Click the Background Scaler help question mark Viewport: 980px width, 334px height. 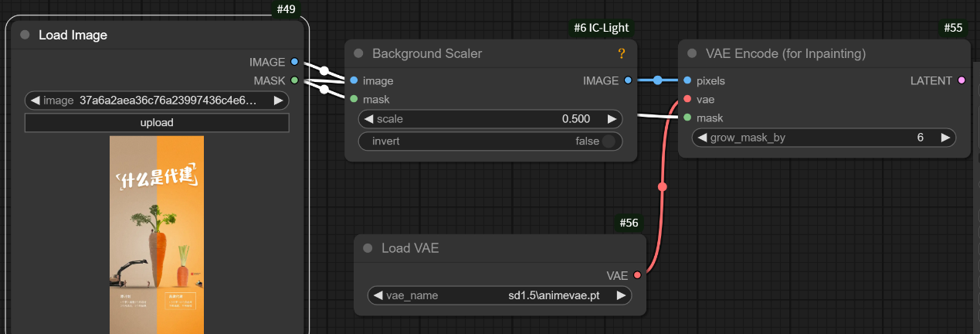click(621, 53)
